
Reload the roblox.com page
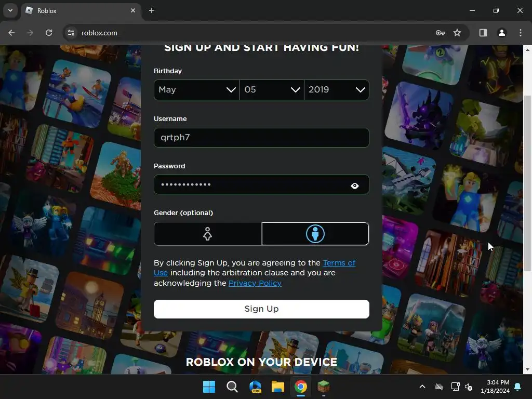pos(49,33)
